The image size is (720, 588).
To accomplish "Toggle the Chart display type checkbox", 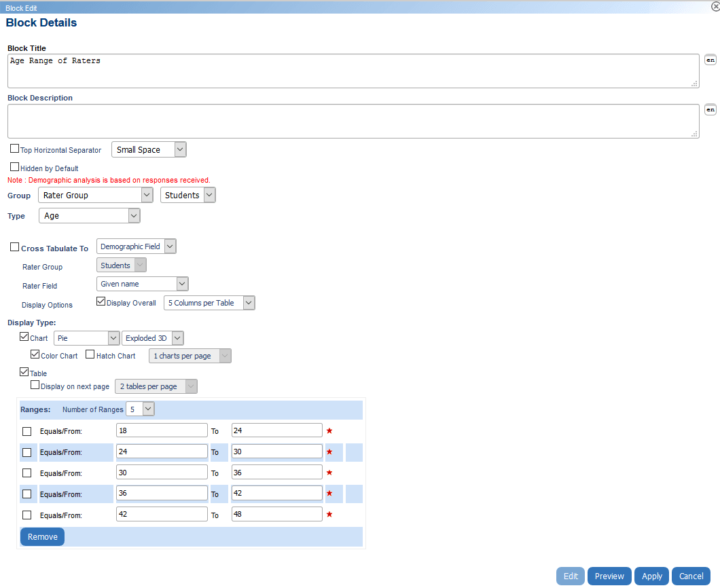I will 24,337.
